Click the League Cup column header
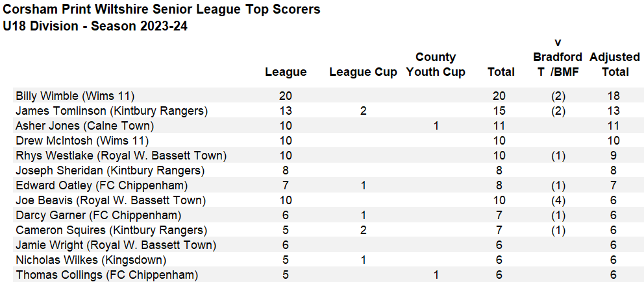Image resolution: width=644 pixels, height=282 pixels. (x=363, y=72)
